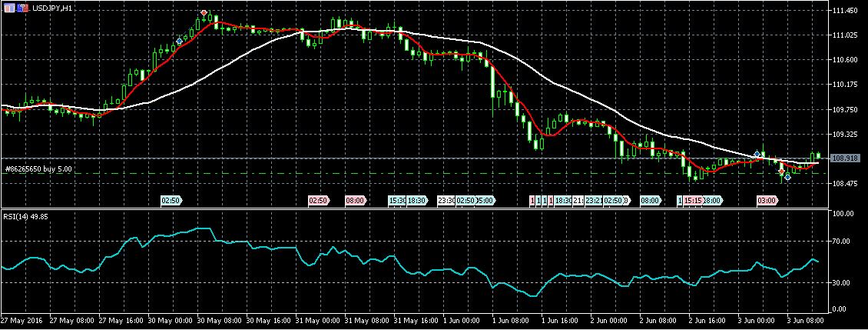Click the pink 15:15 event flag

692,200
